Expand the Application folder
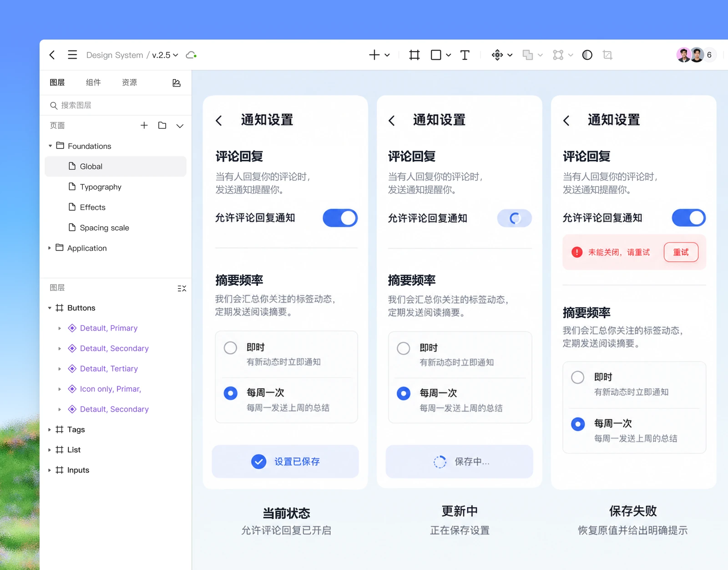 coord(50,248)
